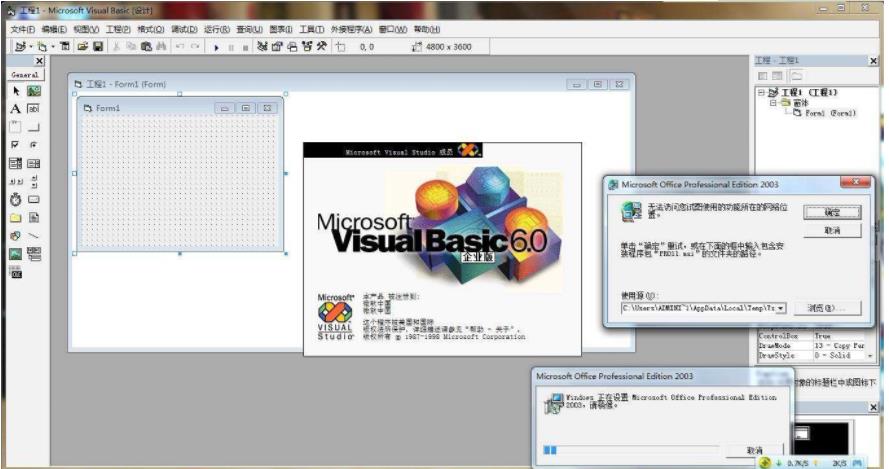Open the 调试(D) menu
889x469 pixels.
click(x=183, y=30)
